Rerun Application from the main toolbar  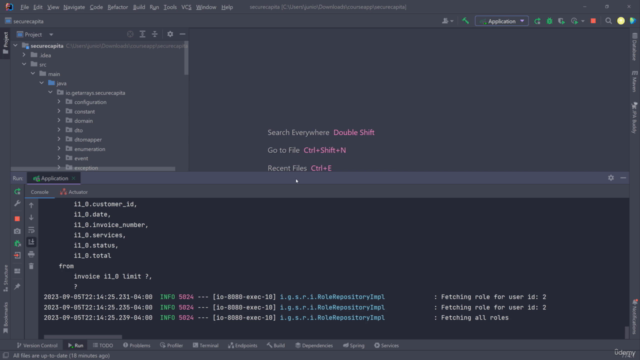(x=537, y=21)
